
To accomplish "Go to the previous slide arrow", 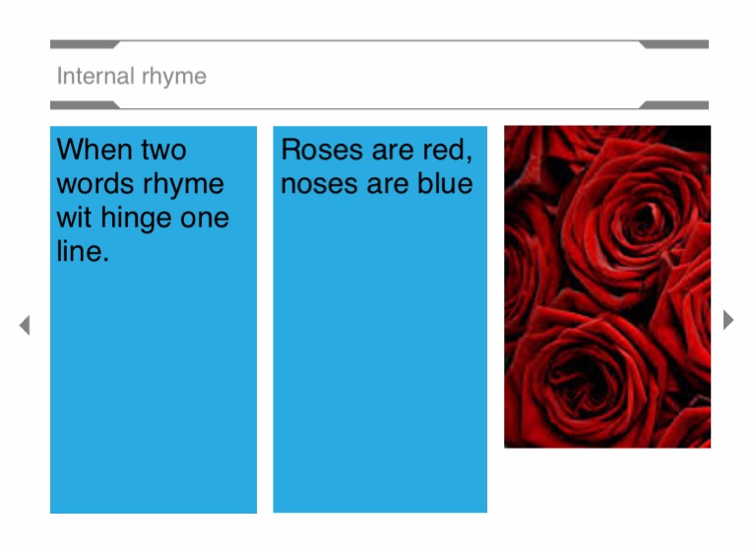I will coord(25,325).
